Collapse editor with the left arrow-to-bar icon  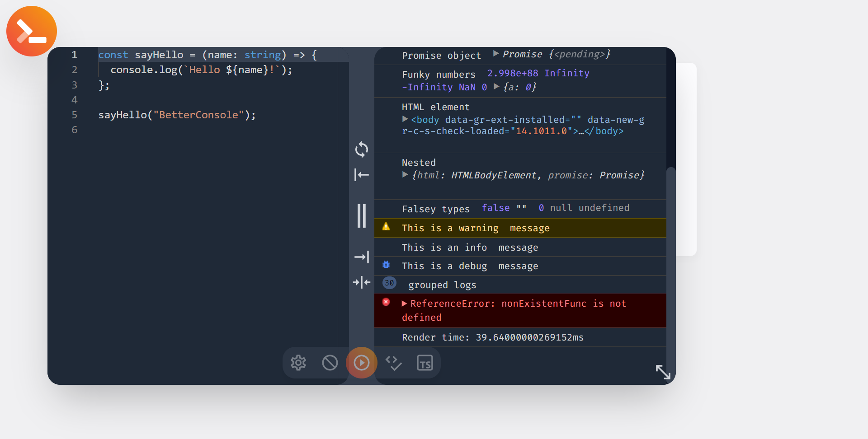pos(362,175)
